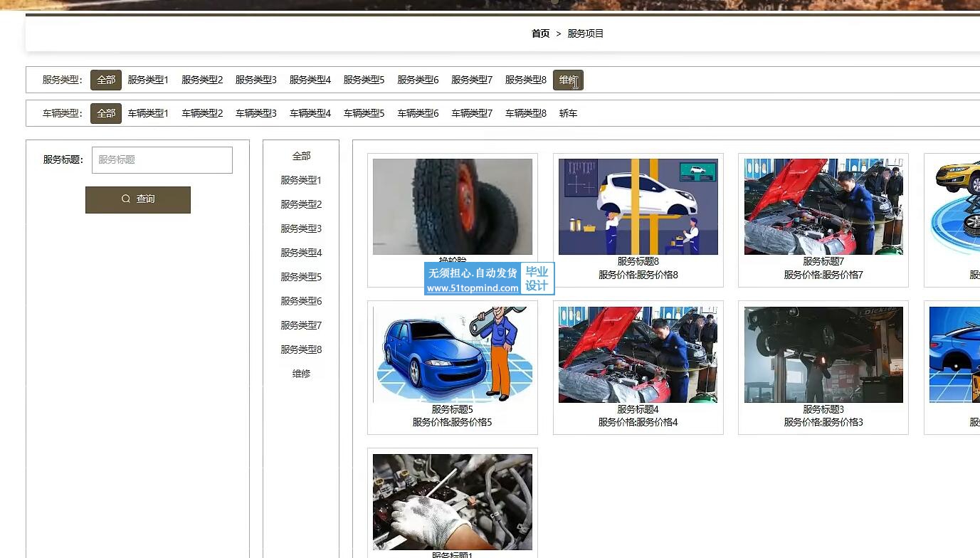Focus the 服务标题 input field

[162, 160]
